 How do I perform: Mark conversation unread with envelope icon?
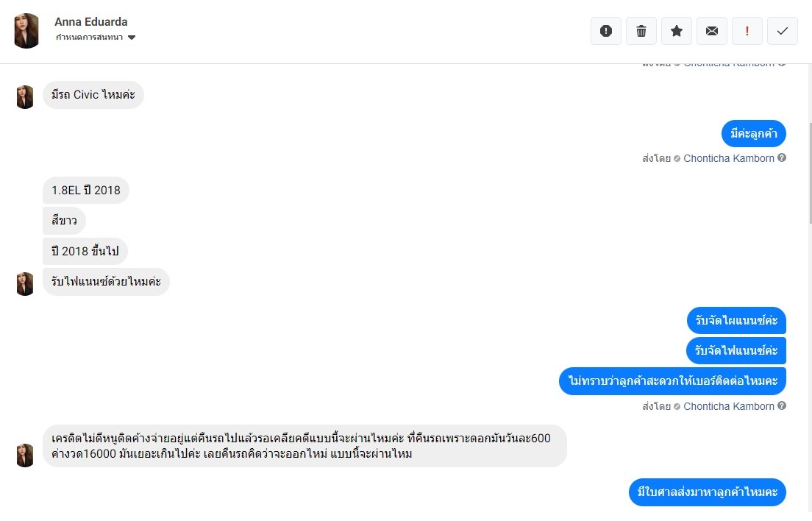712,31
